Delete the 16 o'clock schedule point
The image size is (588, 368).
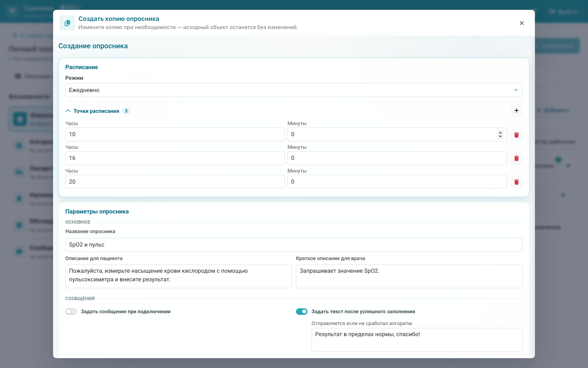[x=516, y=158]
